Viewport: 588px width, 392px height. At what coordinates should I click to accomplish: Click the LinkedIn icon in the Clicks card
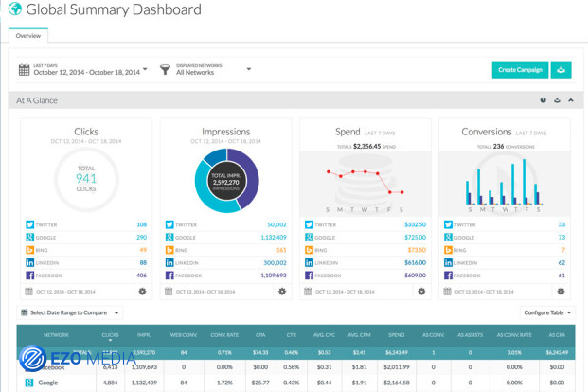[29, 263]
